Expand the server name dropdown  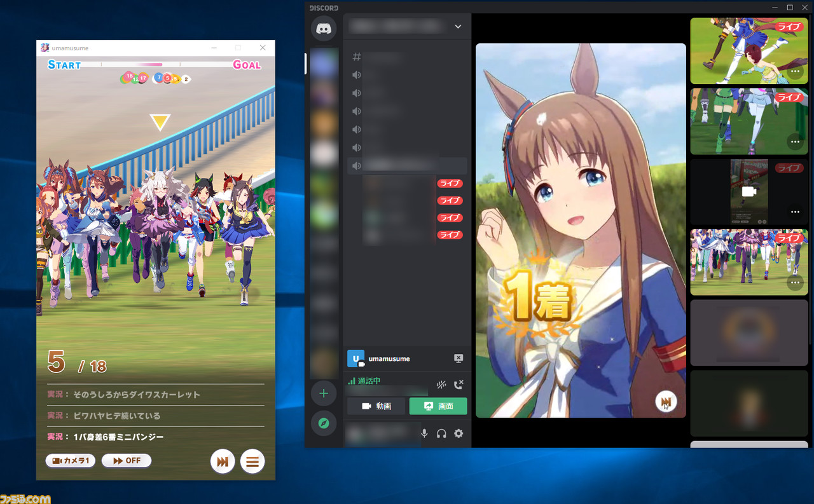(x=457, y=27)
